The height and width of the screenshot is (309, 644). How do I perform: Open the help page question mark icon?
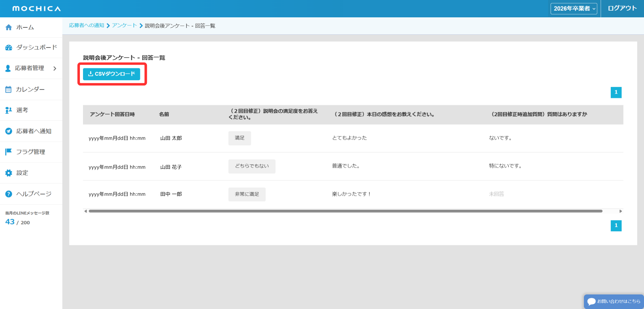coord(8,194)
